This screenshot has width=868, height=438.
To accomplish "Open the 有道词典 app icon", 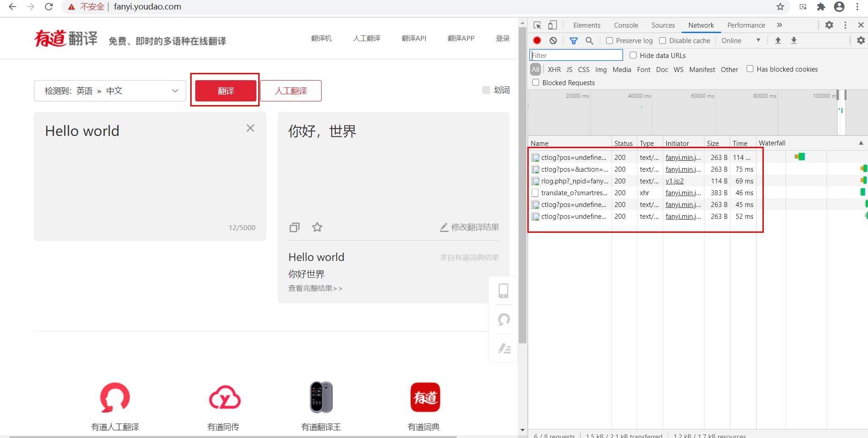I will point(425,397).
